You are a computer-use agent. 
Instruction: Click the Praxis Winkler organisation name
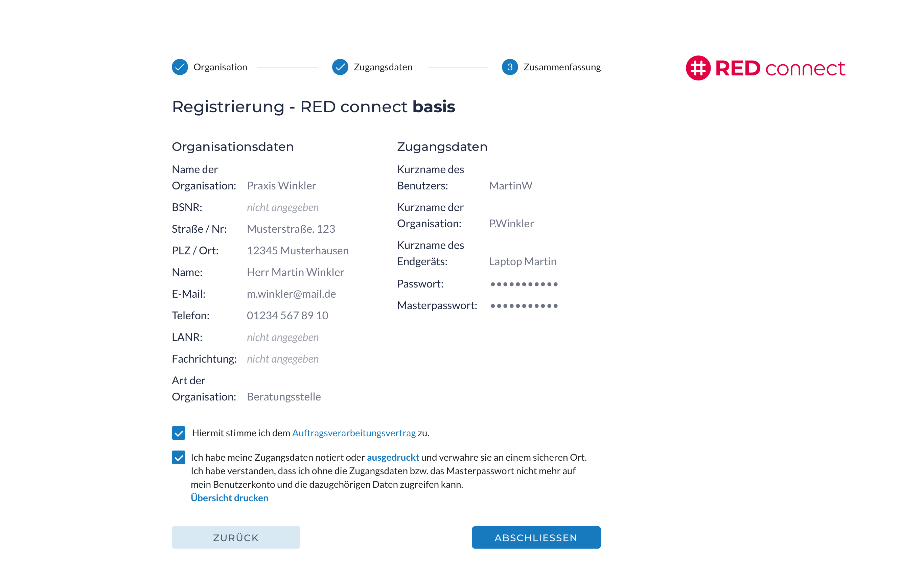point(281,186)
